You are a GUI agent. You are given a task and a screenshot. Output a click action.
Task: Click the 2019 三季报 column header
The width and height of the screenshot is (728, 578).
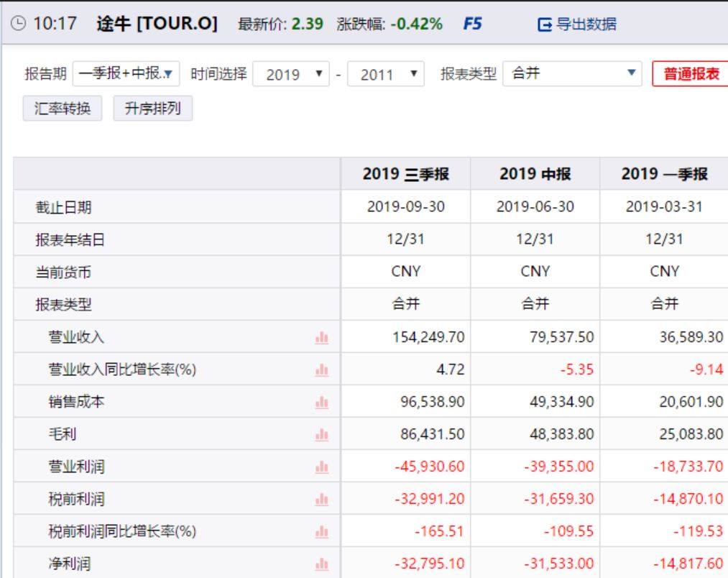click(x=406, y=174)
